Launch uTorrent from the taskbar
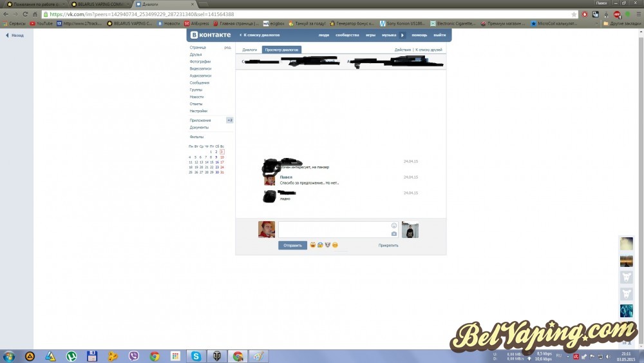 tap(71, 356)
